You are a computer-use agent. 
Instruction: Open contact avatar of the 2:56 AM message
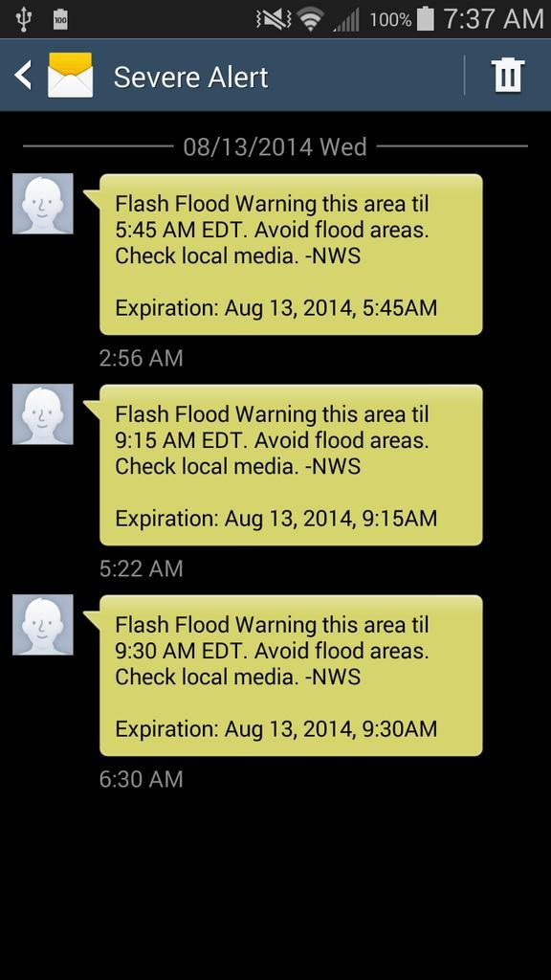click(x=42, y=204)
